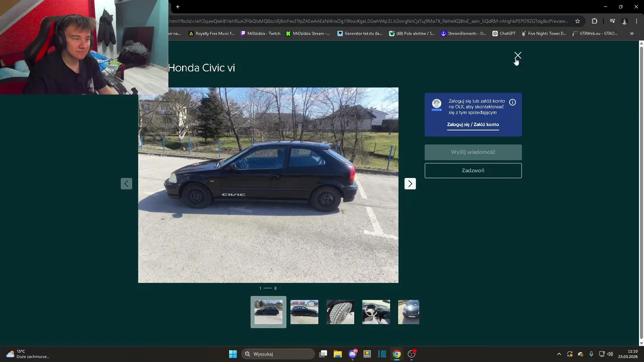Open the media controls icon in Chrome toolbar

coord(612,21)
